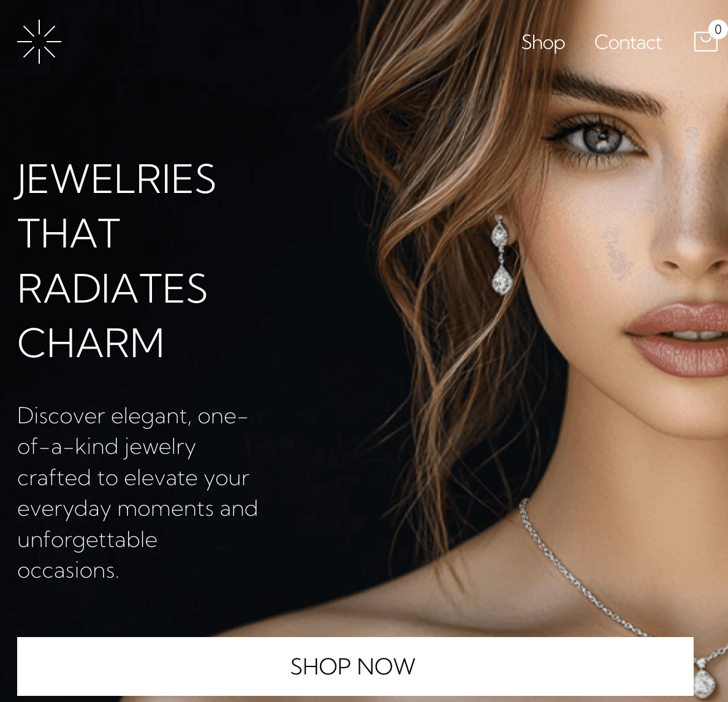Click the line 'everyday moments and'
This screenshot has width=728, height=702.
point(137,509)
